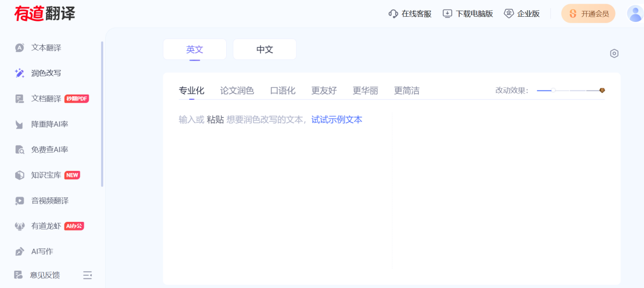Click the 文本翻译 sidebar icon
Screen dimensions: 644x288
coord(20,48)
